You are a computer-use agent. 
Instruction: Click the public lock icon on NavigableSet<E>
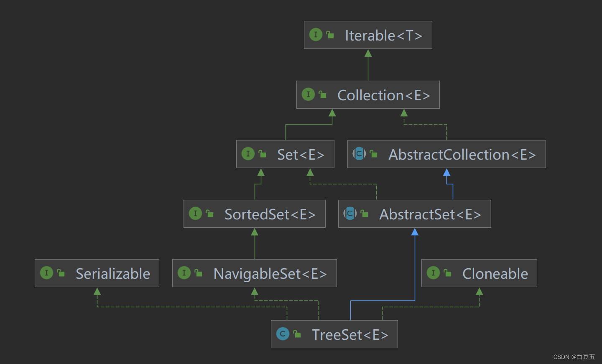(198, 273)
